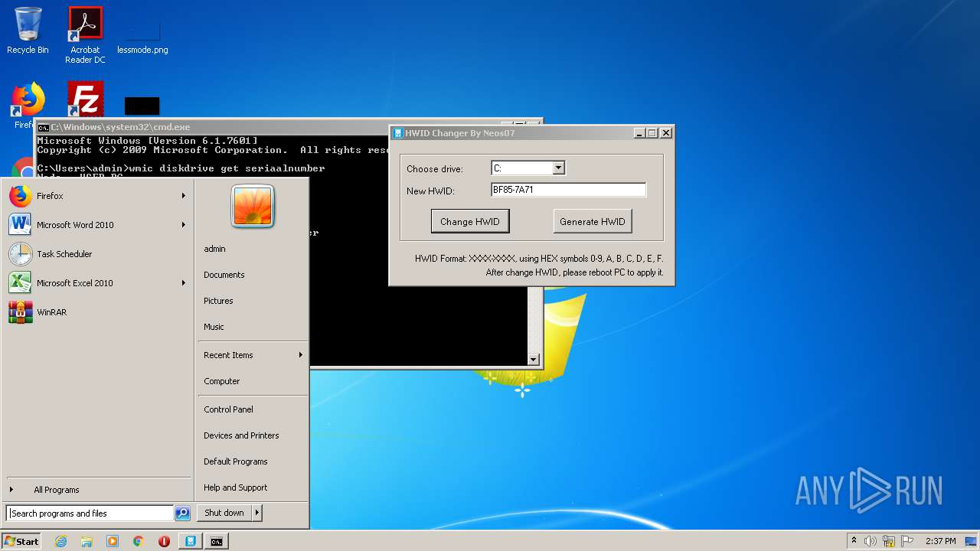Click the Change HWID button

(470, 222)
